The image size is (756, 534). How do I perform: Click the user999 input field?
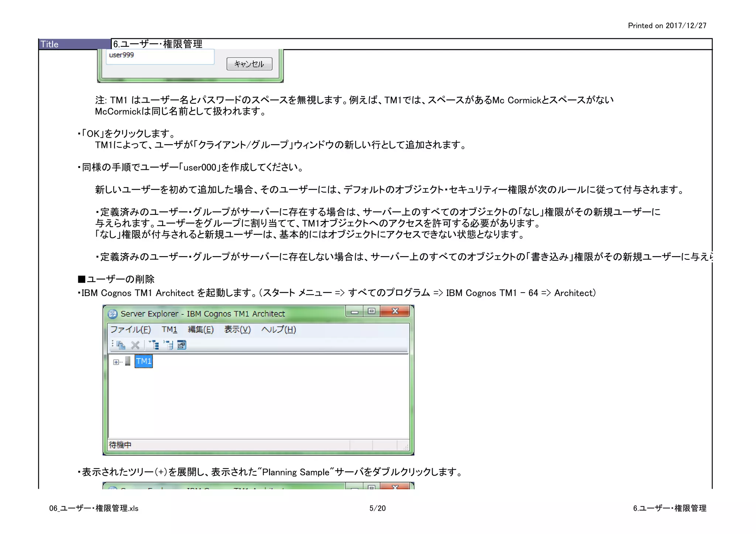pyautogui.click(x=160, y=57)
